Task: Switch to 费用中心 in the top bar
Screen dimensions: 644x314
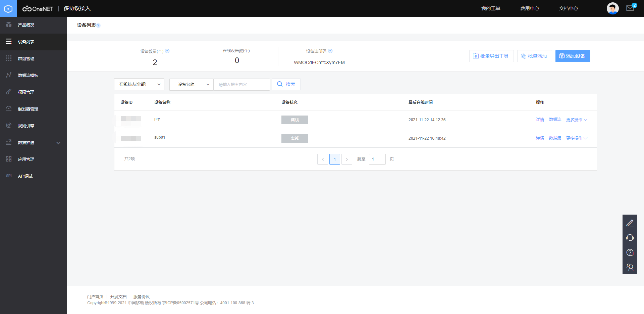Action: (x=530, y=8)
